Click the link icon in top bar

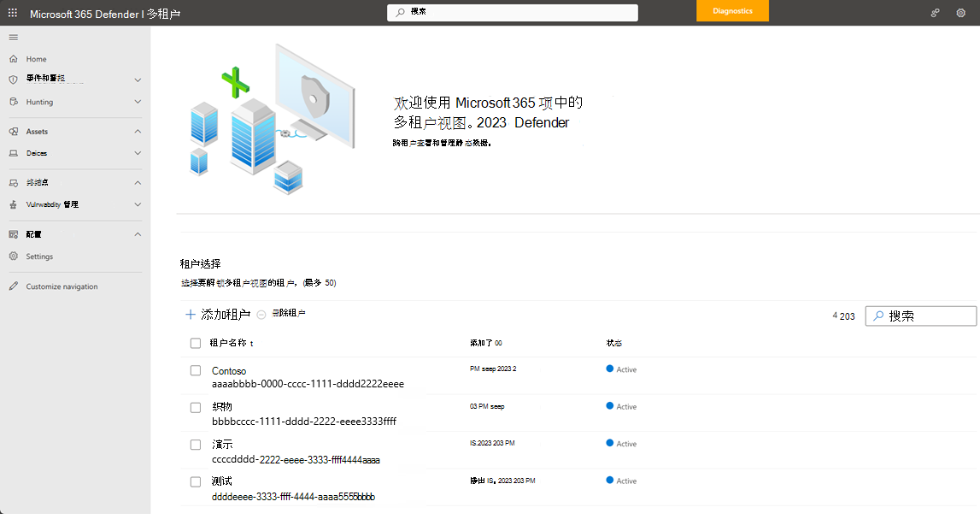(935, 13)
